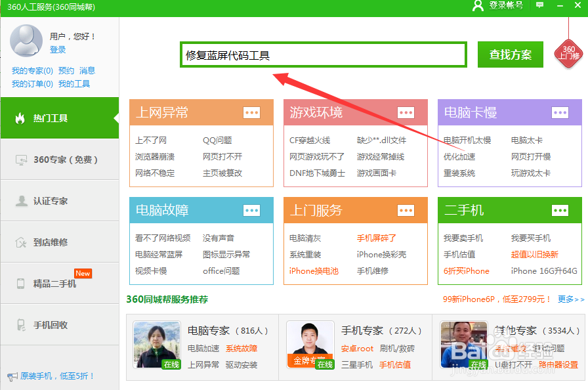Select 重装系统 item in 电脑卡慢
Viewport: 588px width, 390px height.
tap(459, 173)
